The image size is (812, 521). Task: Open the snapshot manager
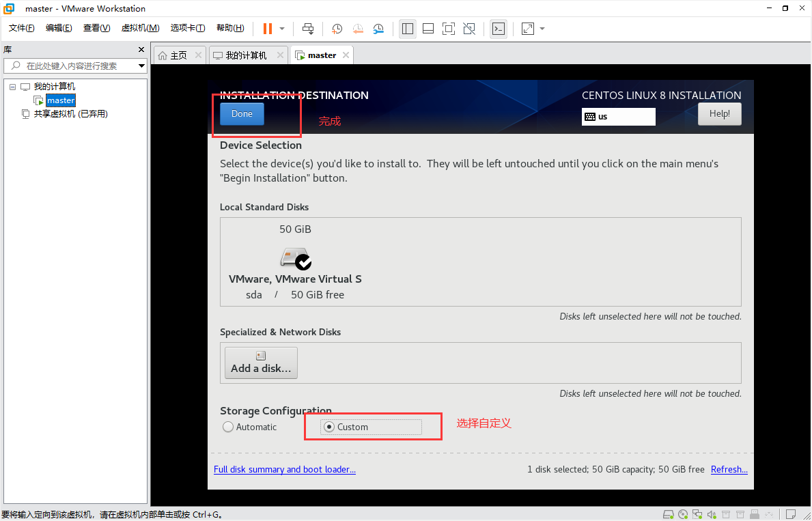[378, 29]
